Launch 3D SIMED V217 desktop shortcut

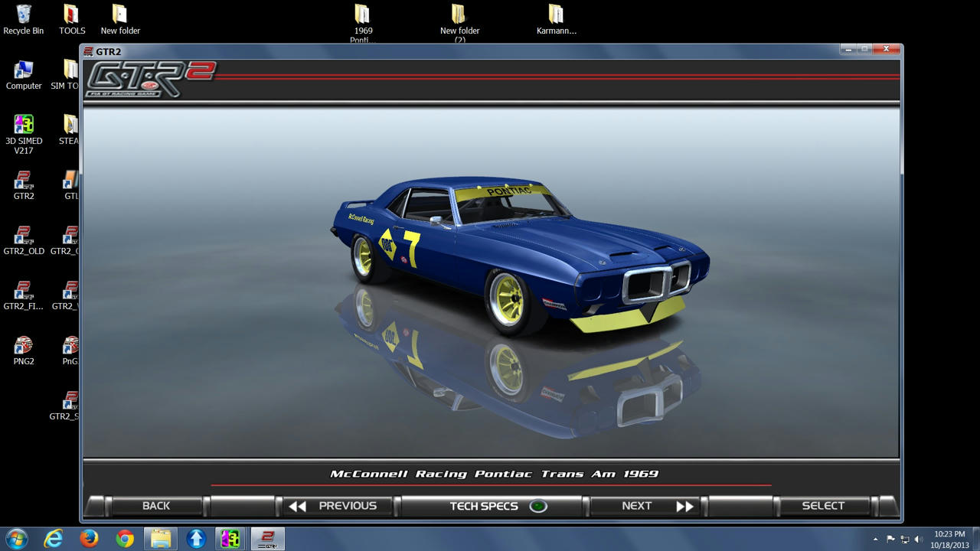tap(24, 134)
